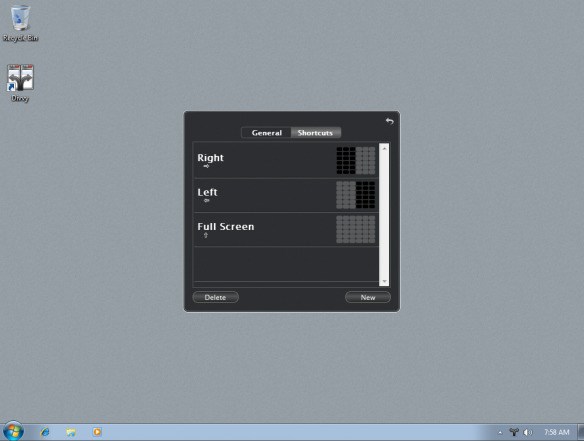
Task: Click the New button
Action: (368, 297)
